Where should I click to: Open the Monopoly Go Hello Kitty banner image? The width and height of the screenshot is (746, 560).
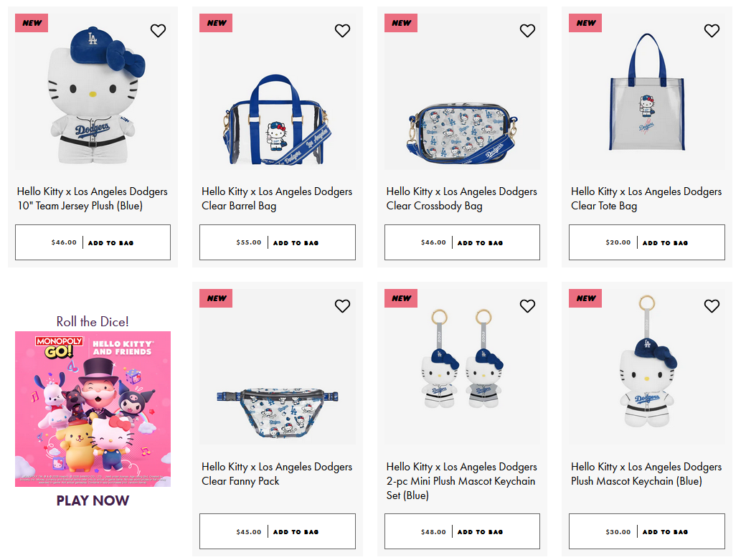tap(93, 409)
